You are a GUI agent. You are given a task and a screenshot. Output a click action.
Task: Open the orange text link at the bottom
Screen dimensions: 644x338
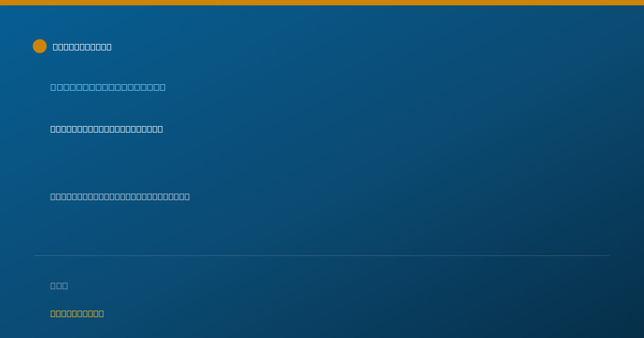tap(77, 313)
